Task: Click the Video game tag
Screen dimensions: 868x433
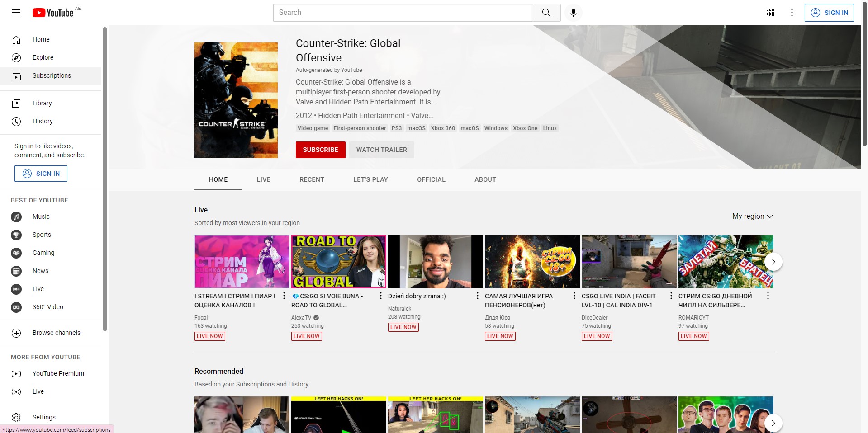Action: click(x=313, y=128)
